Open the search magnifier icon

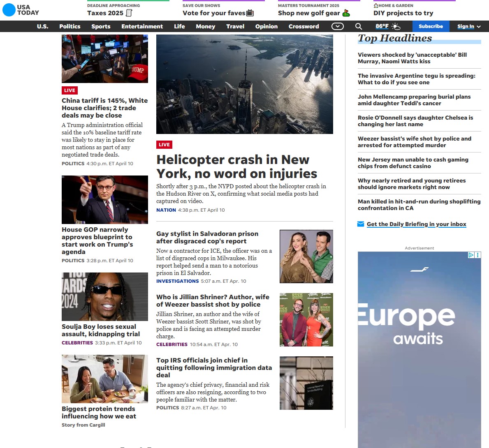click(x=359, y=26)
